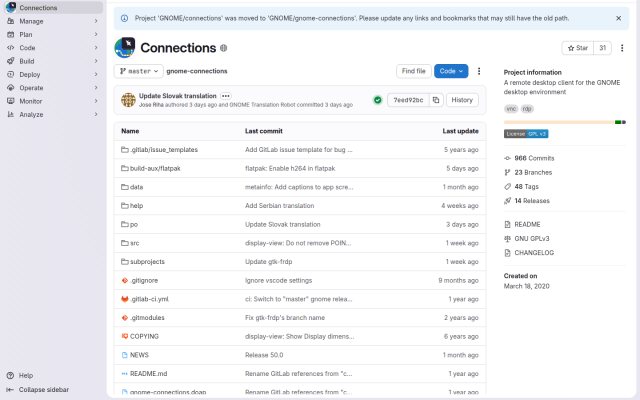Click the .gitignore git file icon
This screenshot has width=640, height=400.
point(125,280)
